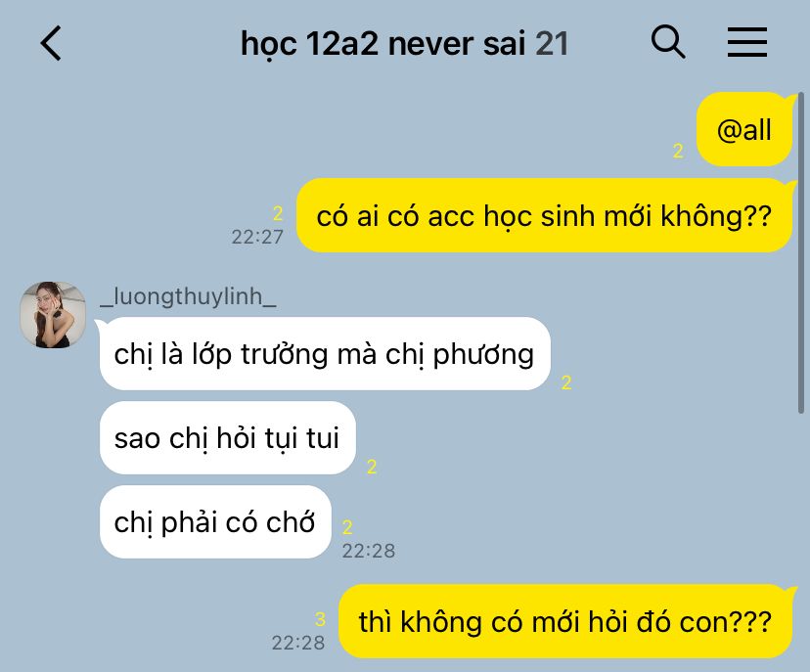Tap the member count 21 in header
The height and width of the screenshot is (672, 810).
[x=552, y=43]
